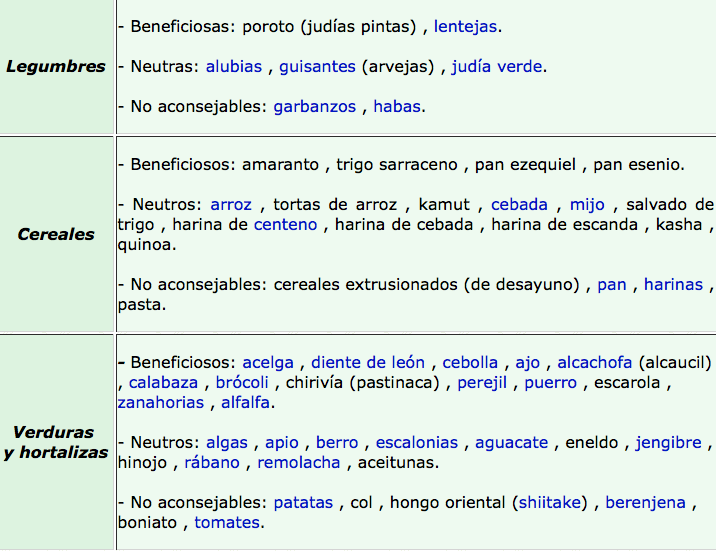The height and width of the screenshot is (551, 716).
Task: Follow the escalonias link
Action: [417, 443]
